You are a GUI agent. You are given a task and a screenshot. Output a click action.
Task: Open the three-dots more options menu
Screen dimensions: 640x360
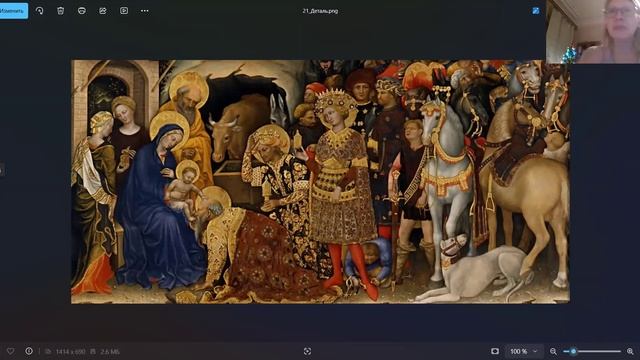pos(145,11)
